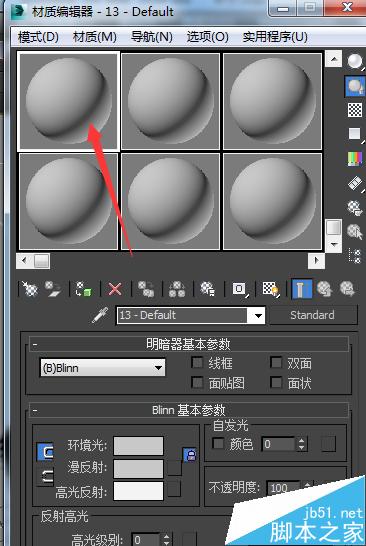The height and width of the screenshot is (546, 366).
Task: Assign Material to Selection icon
Action: coord(84,289)
